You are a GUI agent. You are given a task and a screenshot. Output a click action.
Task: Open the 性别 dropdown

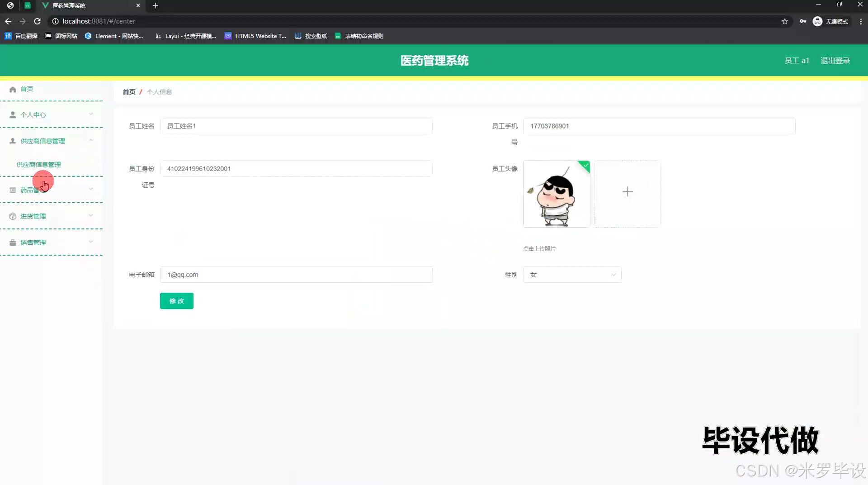(x=572, y=275)
